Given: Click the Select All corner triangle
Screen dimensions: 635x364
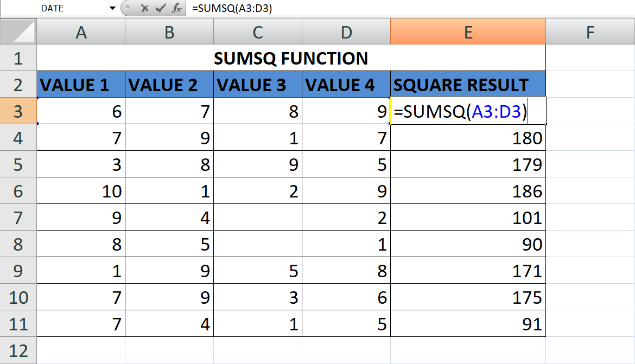Looking at the screenshot, I should point(18,33).
